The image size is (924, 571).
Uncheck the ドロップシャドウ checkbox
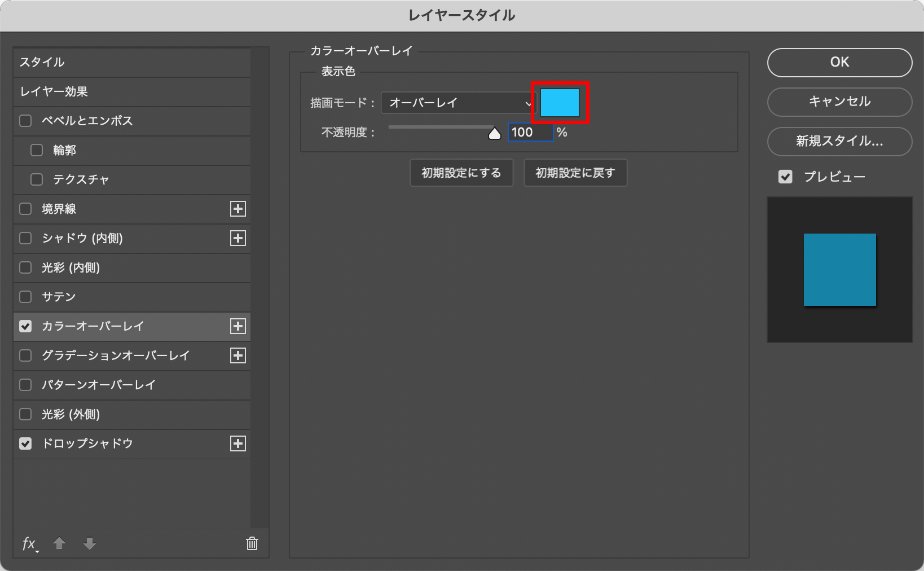pyautogui.click(x=25, y=443)
